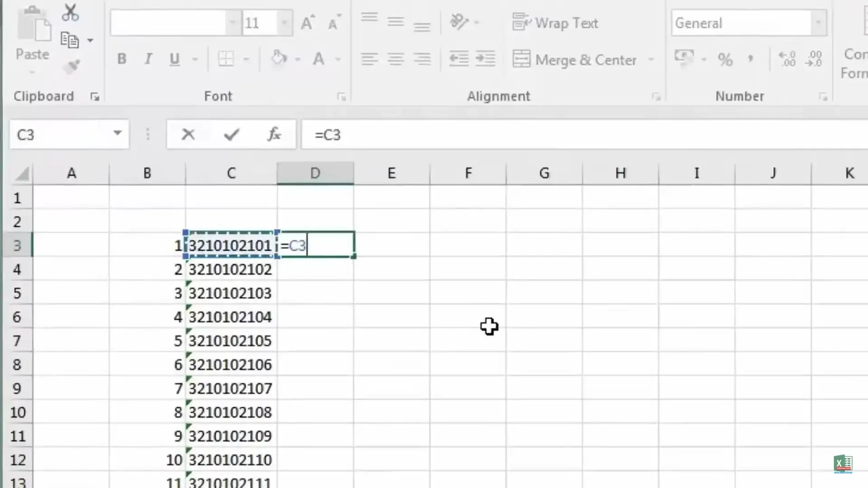Click the Paste clipboard icon
This screenshot has width=868, height=488.
[x=33, y=23]
